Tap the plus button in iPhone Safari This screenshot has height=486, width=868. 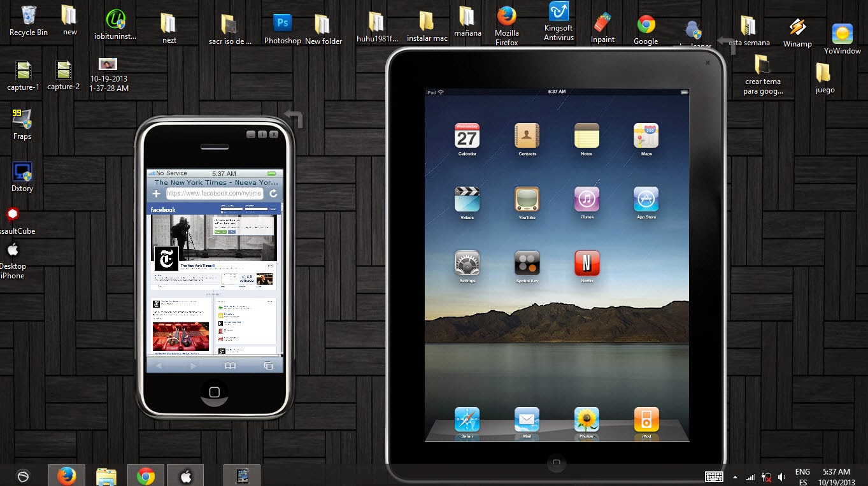coord(156,194)
